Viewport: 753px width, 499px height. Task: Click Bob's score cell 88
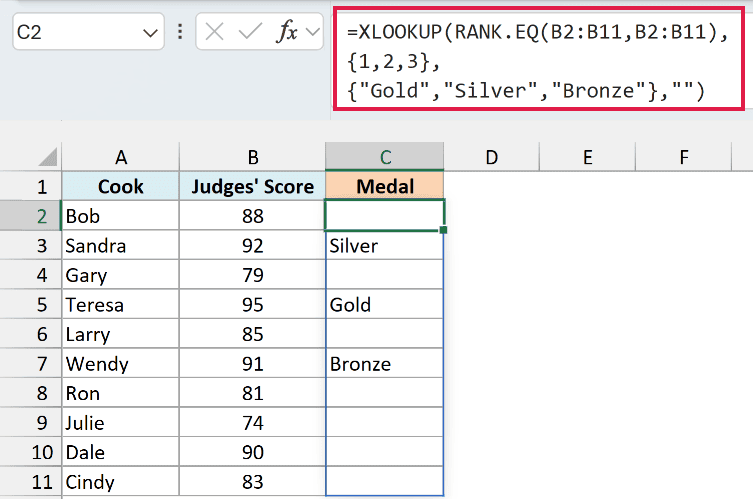coord(253,216)
